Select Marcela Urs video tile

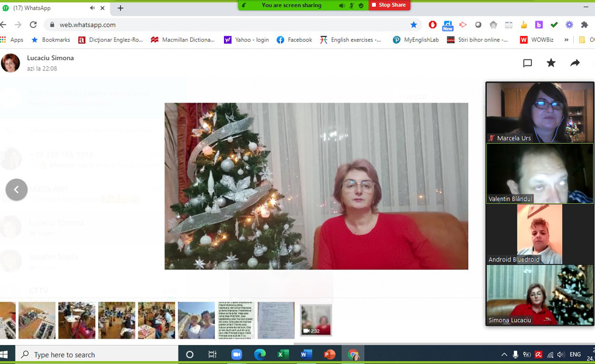[x=540, y=113]
